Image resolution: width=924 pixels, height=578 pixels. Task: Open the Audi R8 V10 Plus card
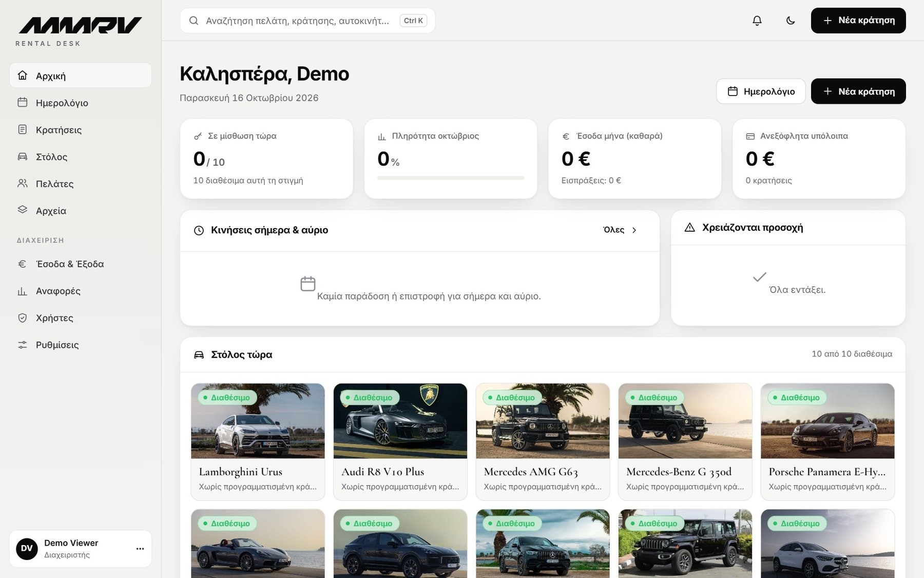(x=400, y=442)
